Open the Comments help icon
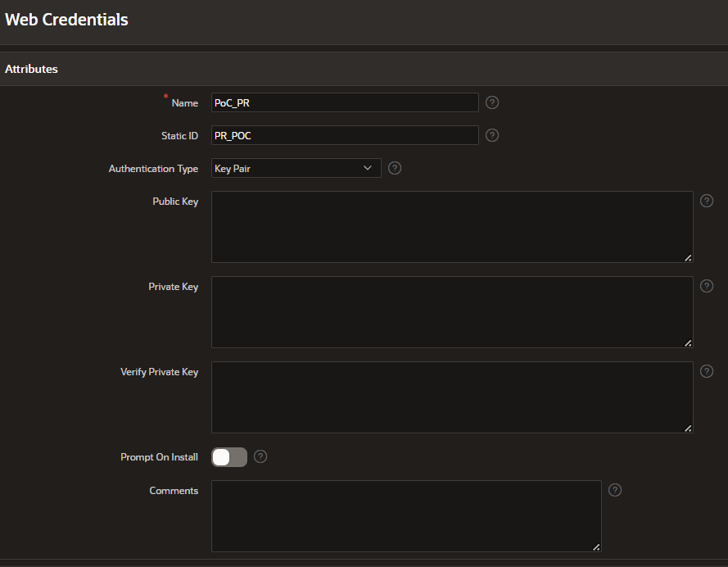The image size is (728, 567). coord(614,490)
